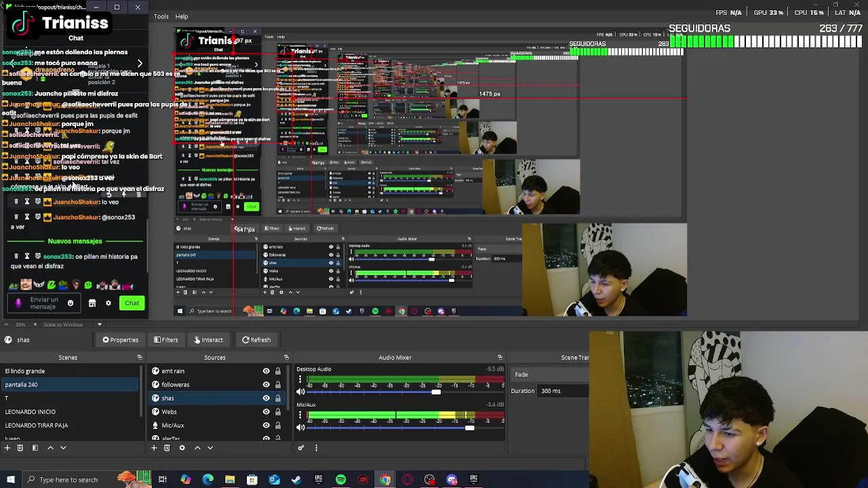Open the preview scaling dropdown arrow
The height and width of the screenshot is (488, 868).
(100, 325)
